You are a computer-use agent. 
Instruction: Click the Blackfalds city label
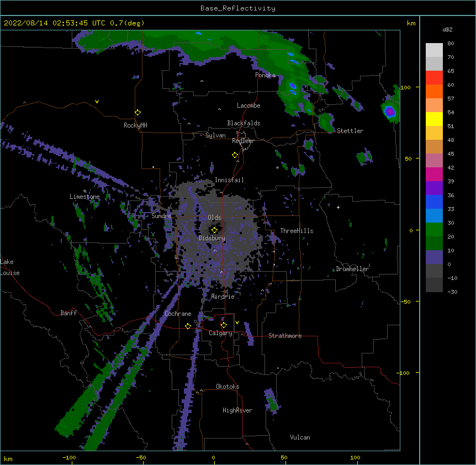tap(244, 123)
